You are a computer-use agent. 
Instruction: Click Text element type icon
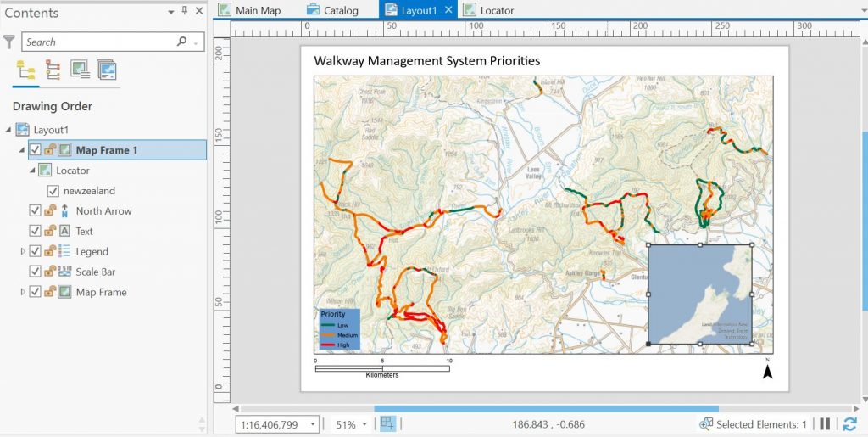point(64,231)
